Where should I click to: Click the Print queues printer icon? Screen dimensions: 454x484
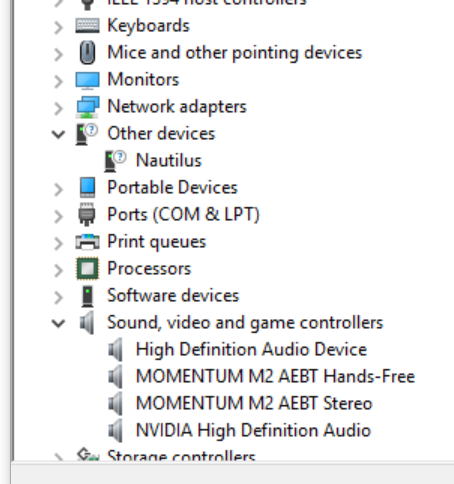[87, 242]
